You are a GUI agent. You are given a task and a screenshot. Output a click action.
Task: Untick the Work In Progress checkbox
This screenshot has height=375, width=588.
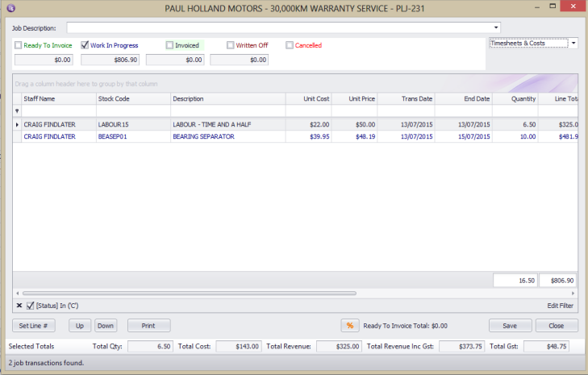coord(85,45)
